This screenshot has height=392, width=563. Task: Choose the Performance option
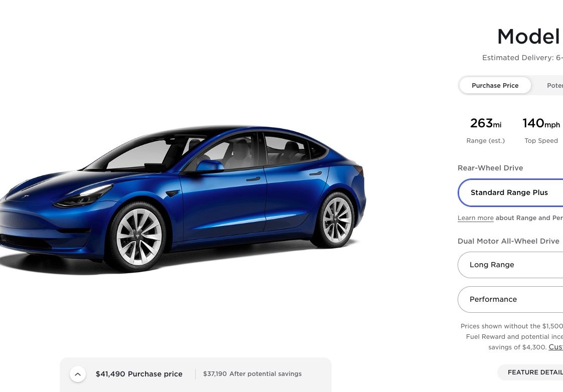[511, 299]
